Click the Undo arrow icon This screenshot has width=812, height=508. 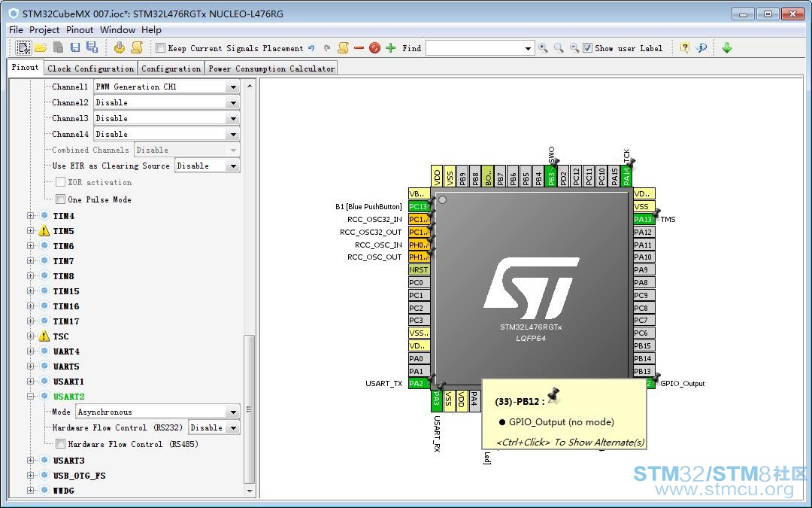coord(311,48)
